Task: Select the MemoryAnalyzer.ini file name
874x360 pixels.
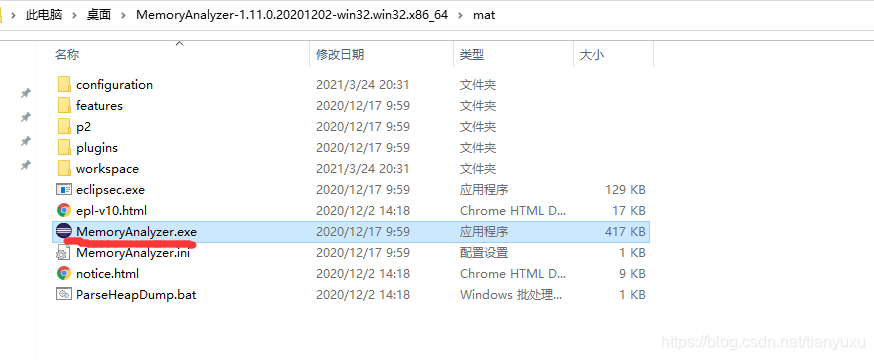Action: [133, 252]
